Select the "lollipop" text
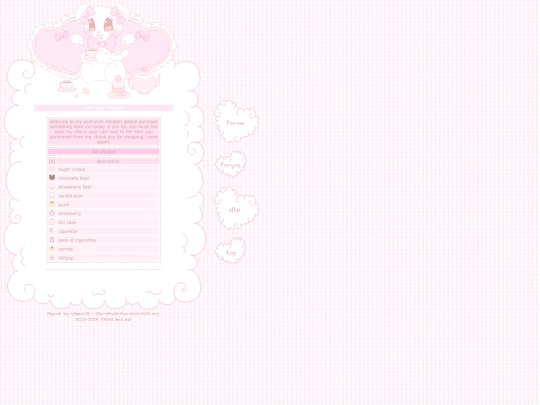 65,258
